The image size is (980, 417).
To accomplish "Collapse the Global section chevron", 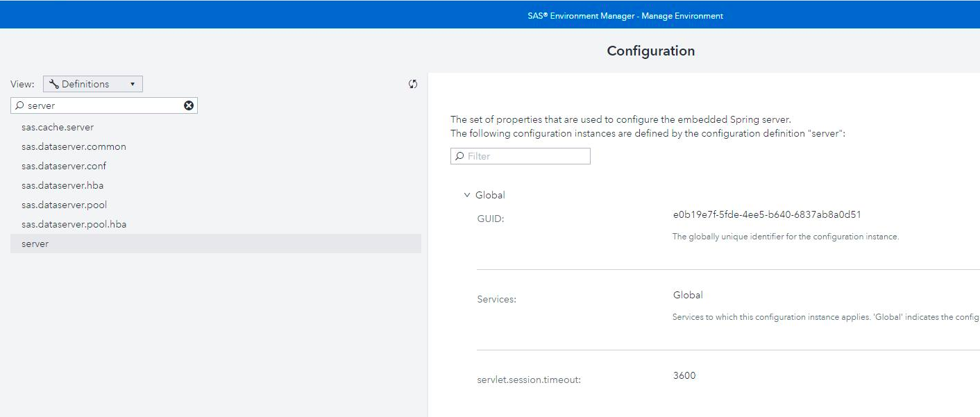I will coord(467,195).
